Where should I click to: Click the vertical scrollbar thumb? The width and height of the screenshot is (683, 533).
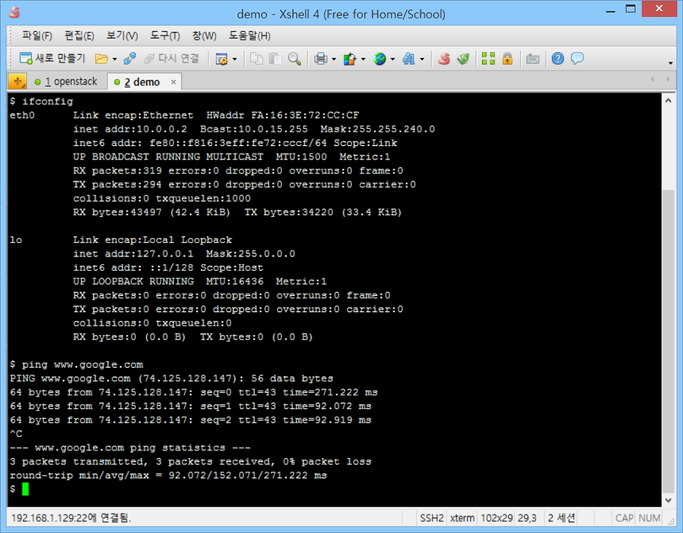tap(668, 341)
